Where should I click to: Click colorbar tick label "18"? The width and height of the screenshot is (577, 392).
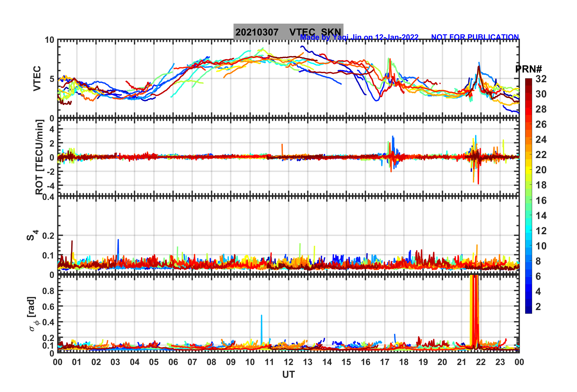click(x=541, y=185)
